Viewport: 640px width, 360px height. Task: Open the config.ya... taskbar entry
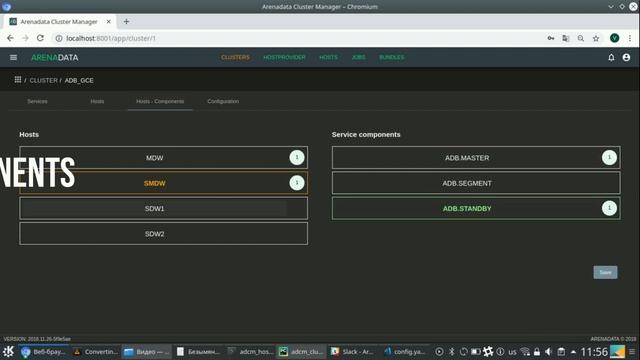404,351
